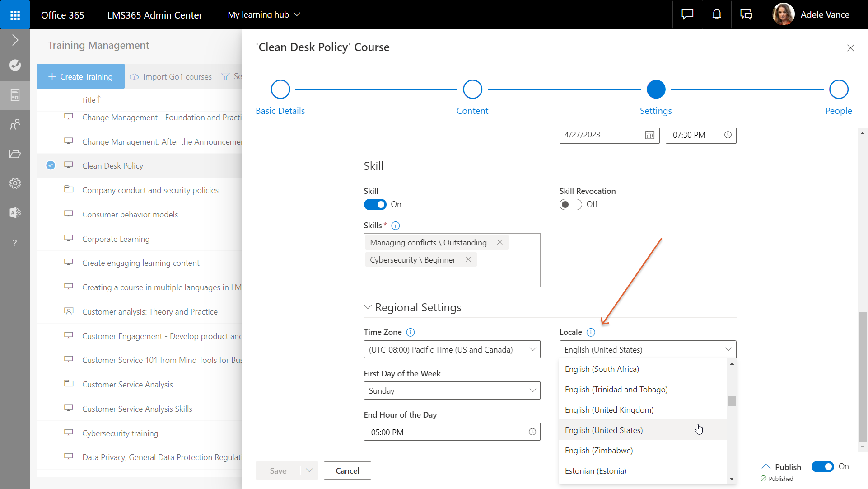Turn off the Skill toggle
The height and width of the screenshot is (489, 868).
(375, 204)
